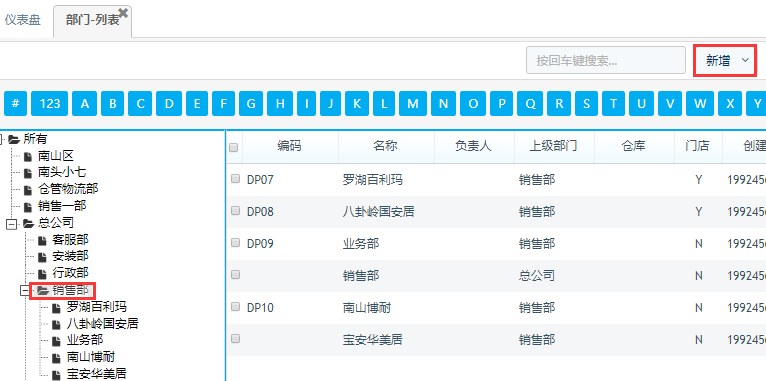Check the DP08 八卦岭国安居 row checkbox
Viewport: 766px width, 381px height.
click(x=235, y=211)
